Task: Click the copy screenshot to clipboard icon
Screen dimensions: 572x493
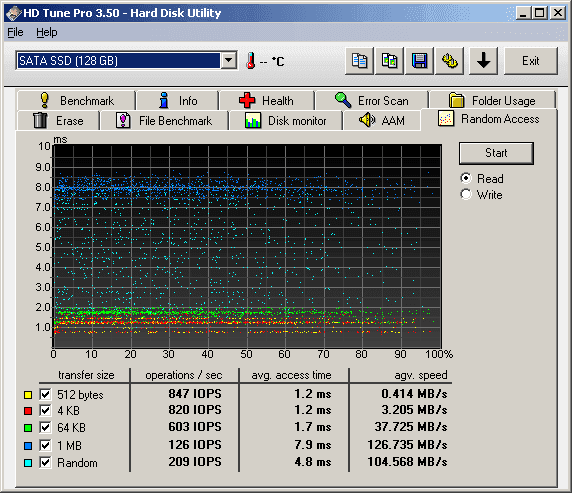Action: [x=389, y=61]
